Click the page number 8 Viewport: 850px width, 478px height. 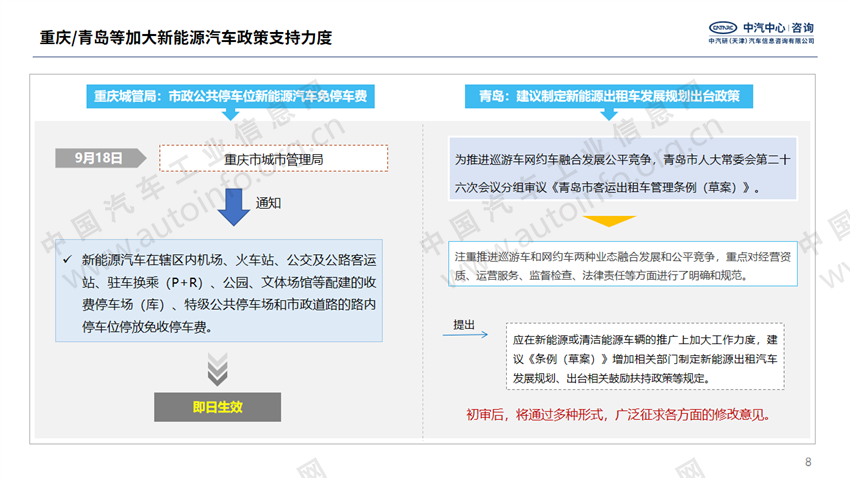pyautogui.click(x=808, y=462)
